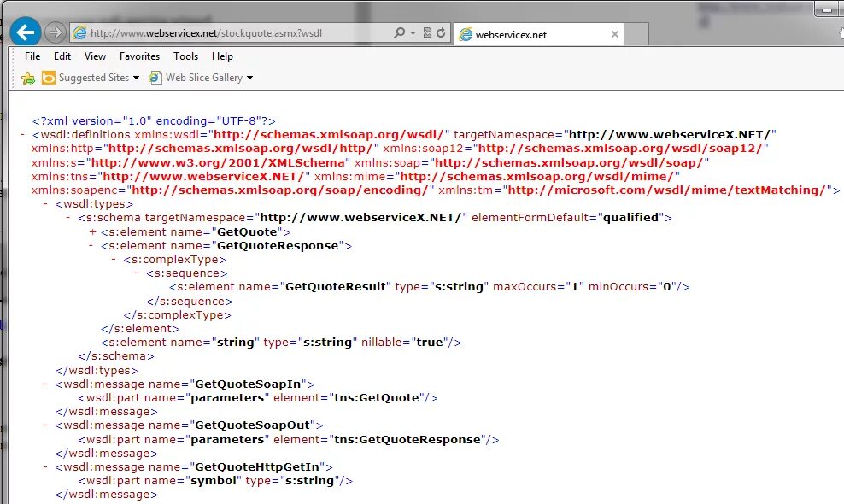Screen dimensions: 844x504
Task: Minimize the browser window
Action: [x=828, y=9]
